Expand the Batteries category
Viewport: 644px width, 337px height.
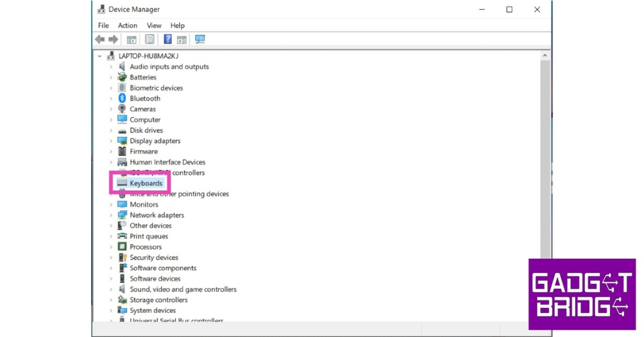tap(111, 77)
